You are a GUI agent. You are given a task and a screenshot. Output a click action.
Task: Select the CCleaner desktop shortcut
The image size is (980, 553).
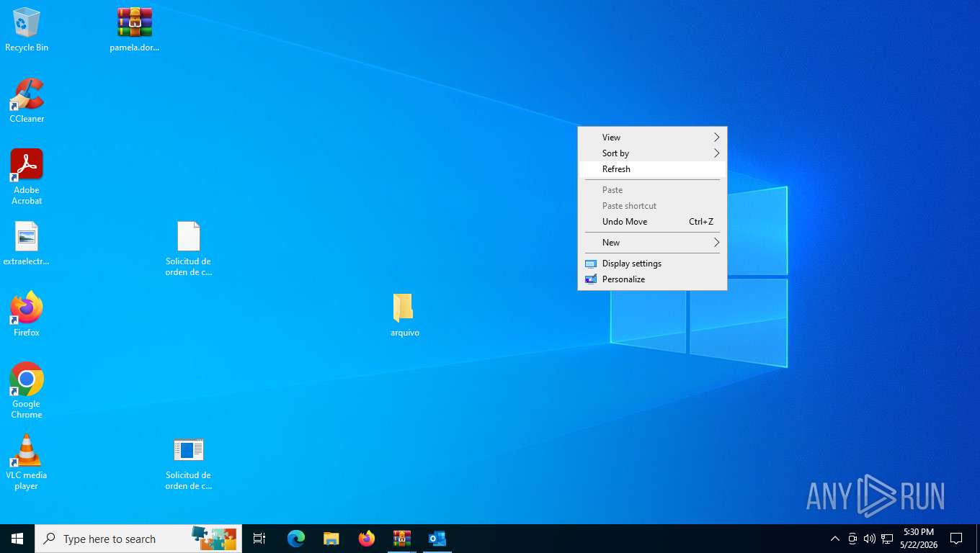click(27, 101)
